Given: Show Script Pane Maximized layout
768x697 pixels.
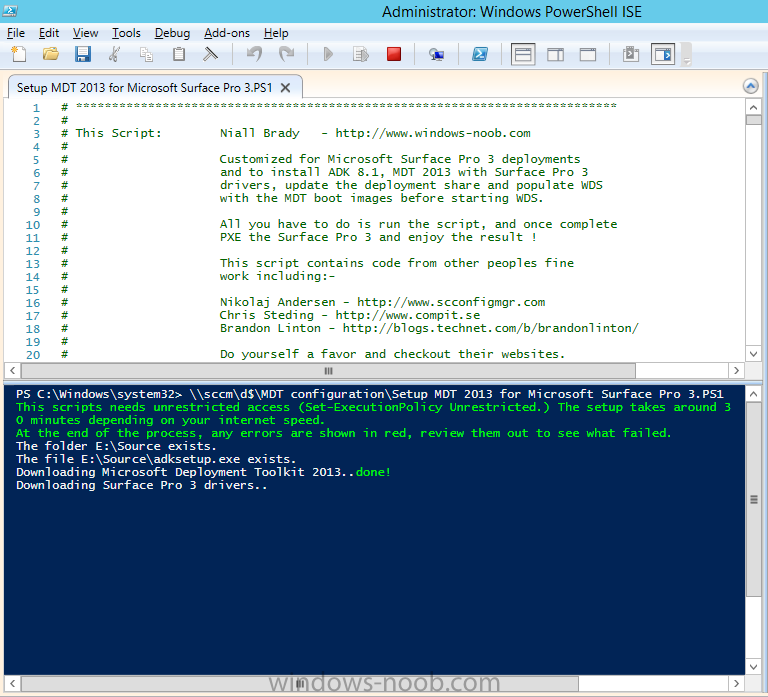Looking at the screenshot, I should pyautogui.click(x=588, y=54).
